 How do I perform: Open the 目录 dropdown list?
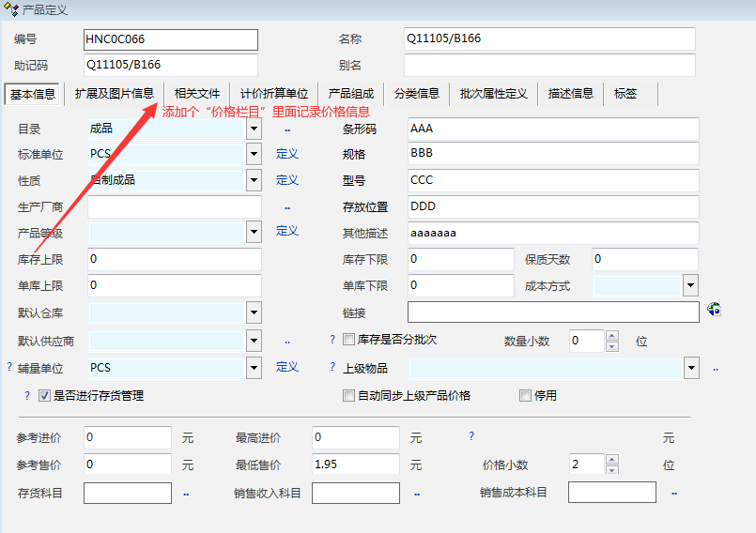point(254,129)
